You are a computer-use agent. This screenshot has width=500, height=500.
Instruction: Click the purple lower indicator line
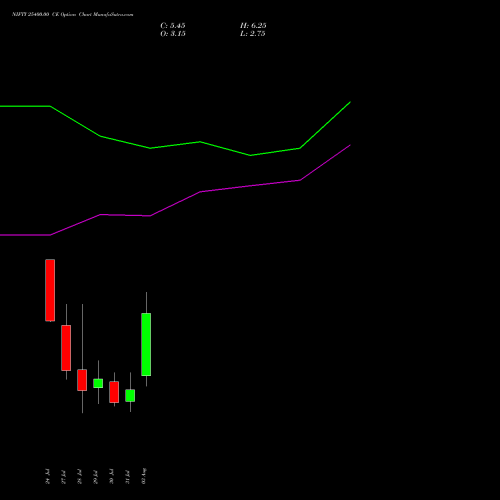[200, 192]
